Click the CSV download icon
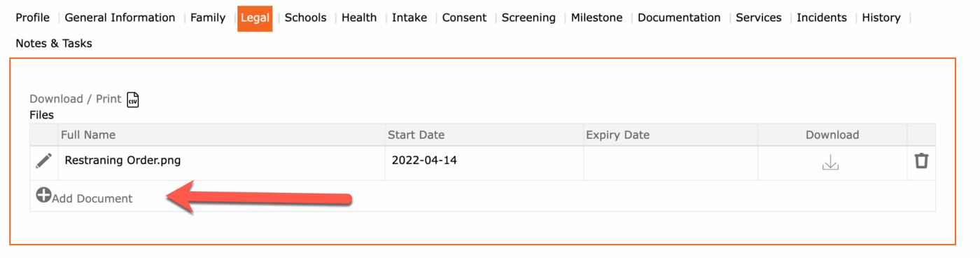The image size is (980, 258). 133,100
